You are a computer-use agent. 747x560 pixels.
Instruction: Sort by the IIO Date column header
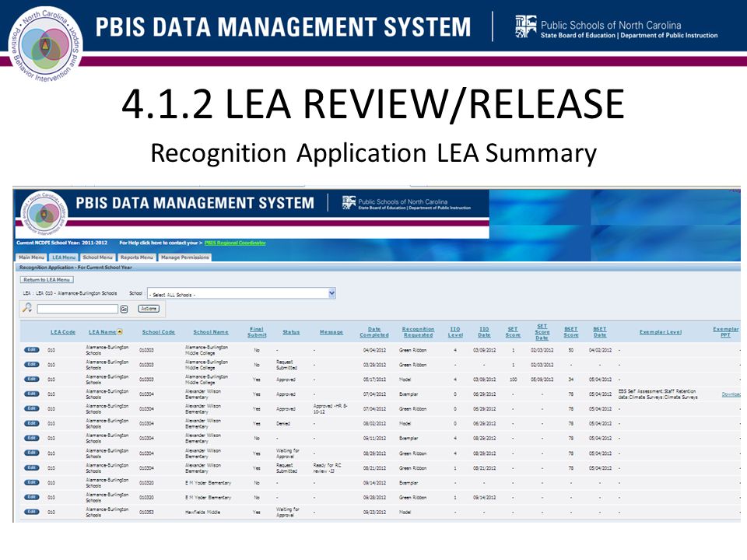point(484,332)
